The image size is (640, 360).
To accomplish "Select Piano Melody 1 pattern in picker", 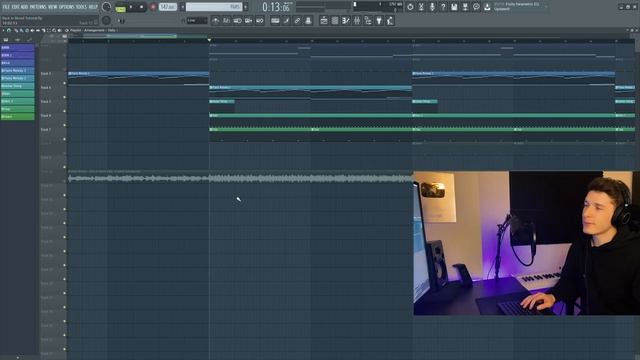I will tap(17, 71).
